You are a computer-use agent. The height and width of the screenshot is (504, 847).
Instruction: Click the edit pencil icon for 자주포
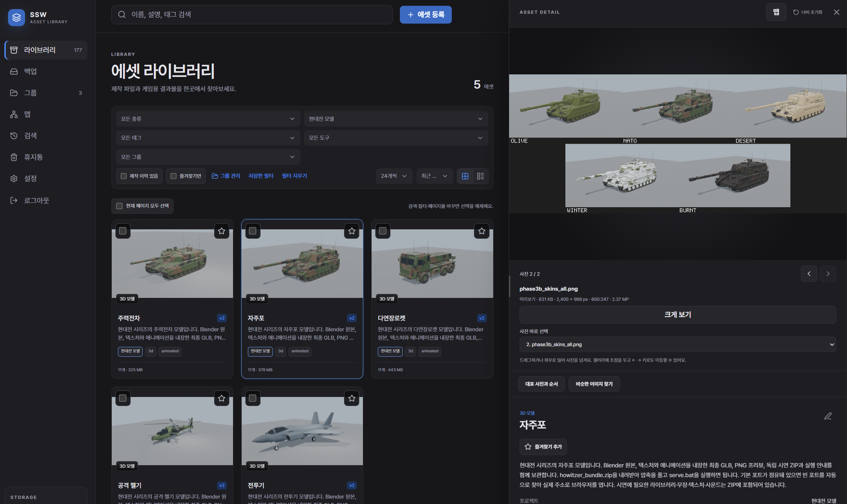tap(828, 416)
